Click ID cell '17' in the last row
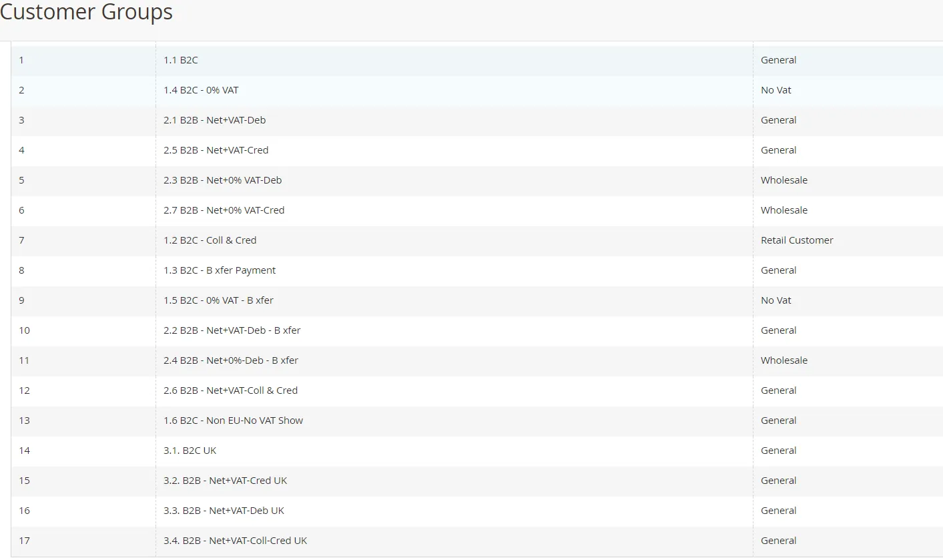Viewport: 943px width, 560px height. point(24,541)
